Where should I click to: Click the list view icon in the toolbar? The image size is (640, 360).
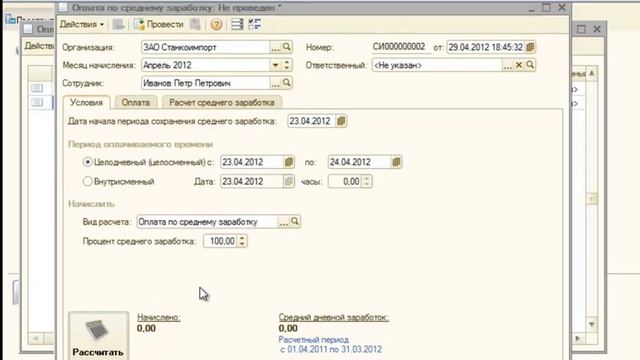(237, 24)
